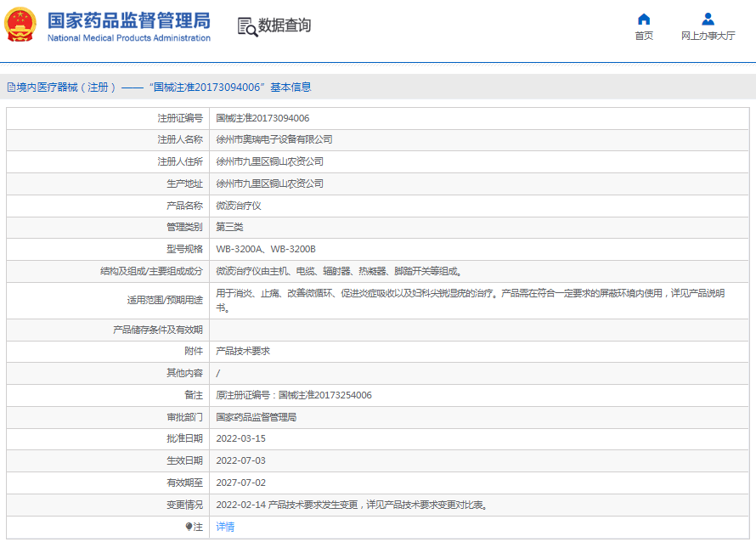Click model spec WB-3200A、WB-3200B value

266,249
